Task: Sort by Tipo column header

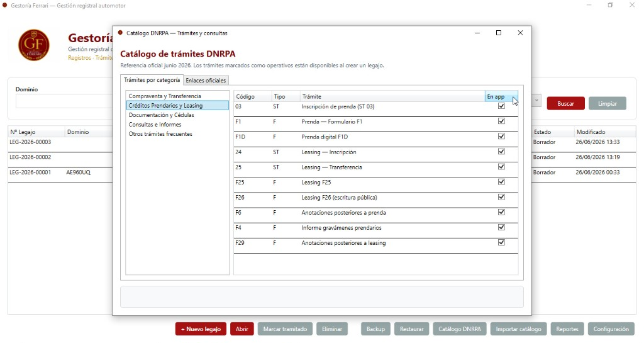Action: click(286, 96)
